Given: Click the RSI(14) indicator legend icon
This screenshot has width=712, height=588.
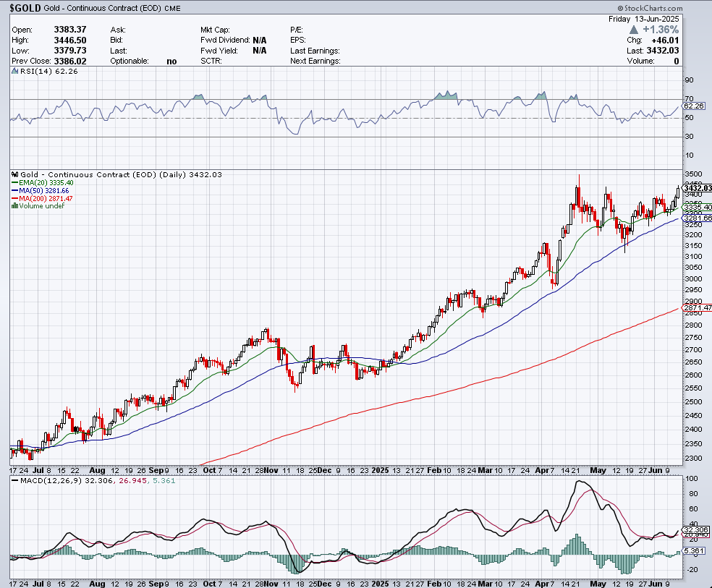Looking at the screenshot, I should point(14,71).
